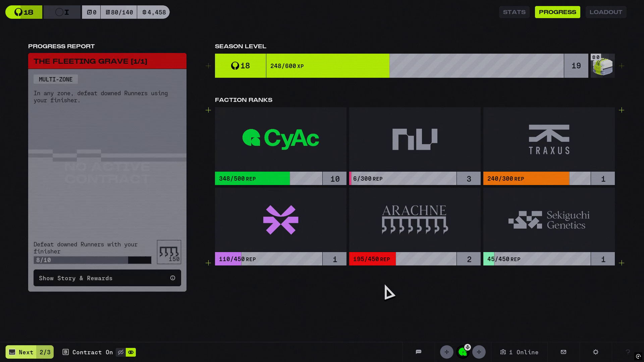Screen dimensions: 644x362
Task: Open the season reward crate thumbnail
Action: [x=603, y=66]
